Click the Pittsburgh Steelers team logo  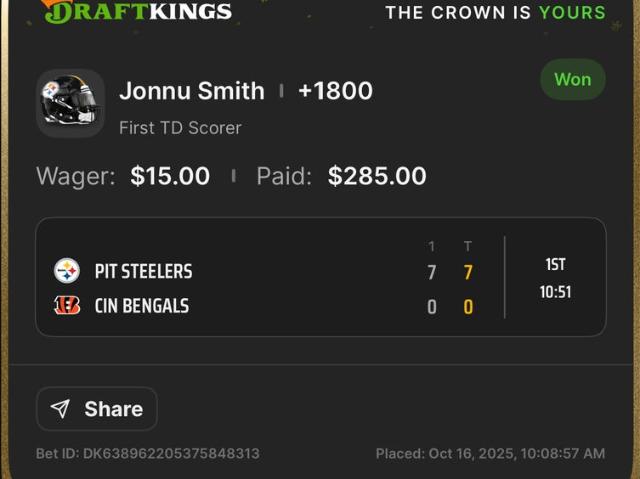pyautogui.click(x=67, y=271)
